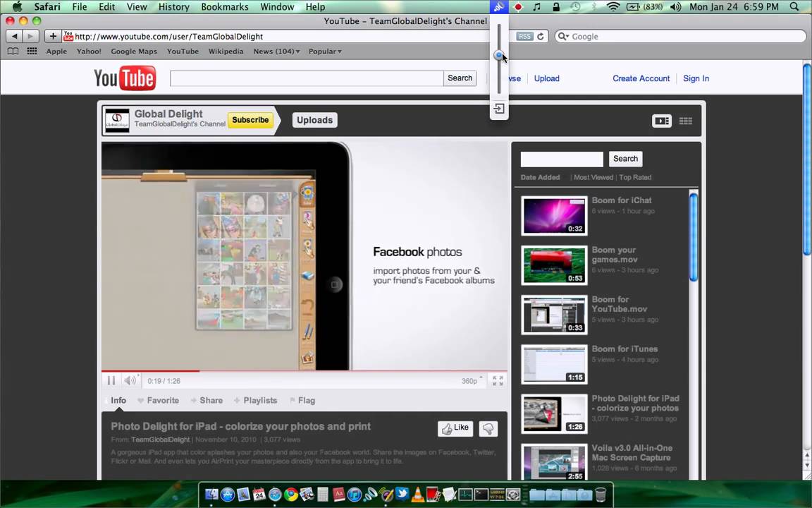This screenshot has width=812, height=508.
Task: Switch channel to player view icon
Action: [661, 121]
